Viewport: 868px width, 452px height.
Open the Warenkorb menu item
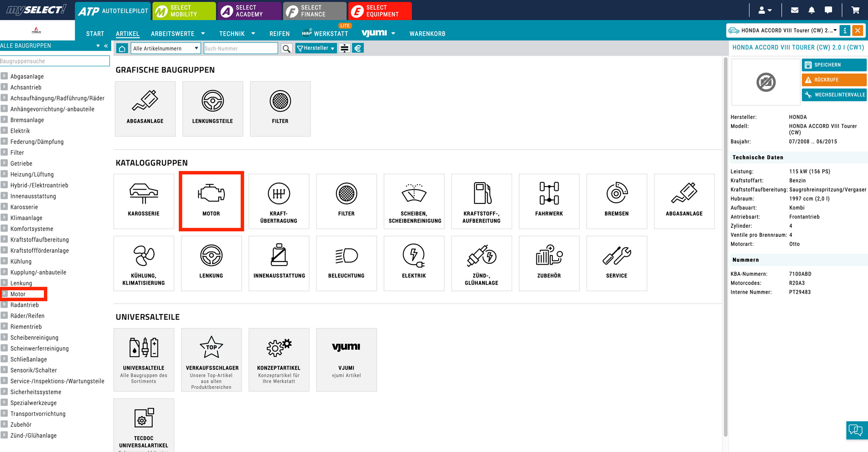427,33
